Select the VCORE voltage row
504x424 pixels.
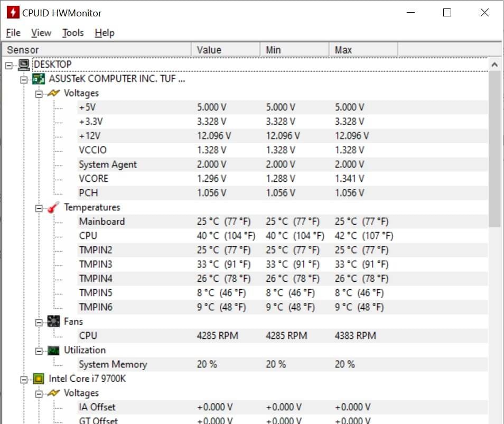[94, 179]
